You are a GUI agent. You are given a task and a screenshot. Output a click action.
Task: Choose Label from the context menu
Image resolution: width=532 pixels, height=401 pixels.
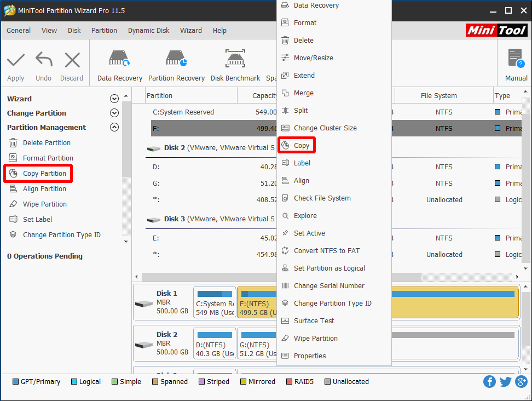tap(334, 163)
